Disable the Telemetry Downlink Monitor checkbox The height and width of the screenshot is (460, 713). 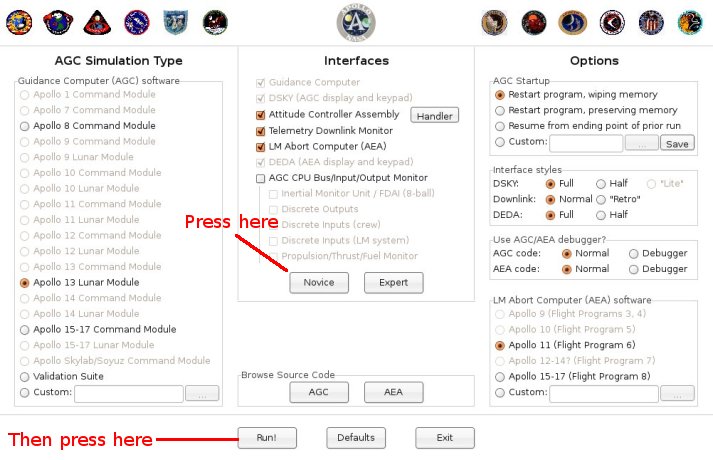261,131
